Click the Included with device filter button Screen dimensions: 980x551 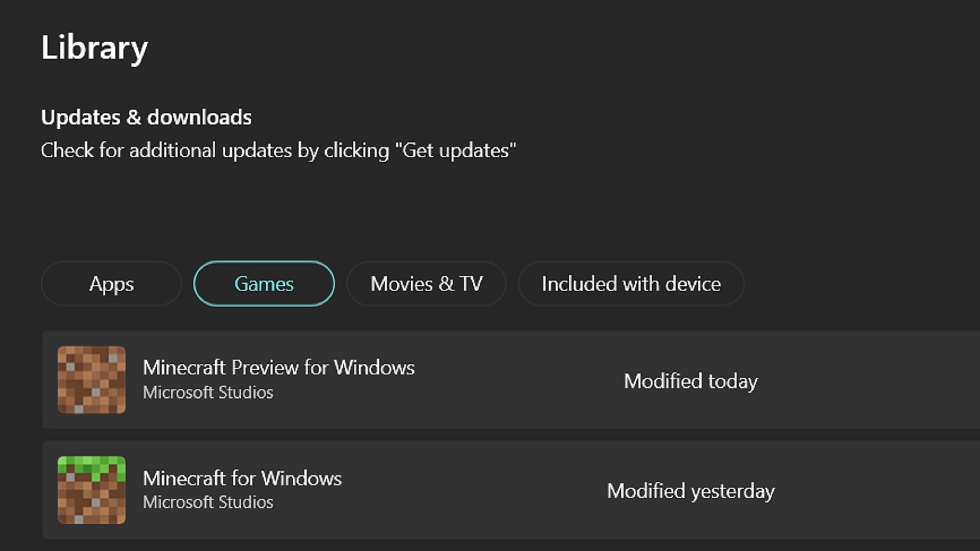tap(631, 283)
